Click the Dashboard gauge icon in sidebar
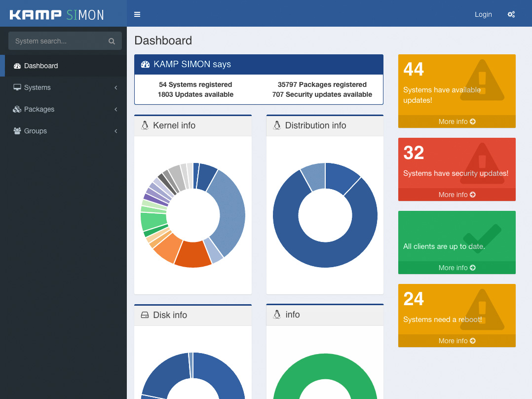The width and height of the screenshot is (532, 399). [17, 66]
